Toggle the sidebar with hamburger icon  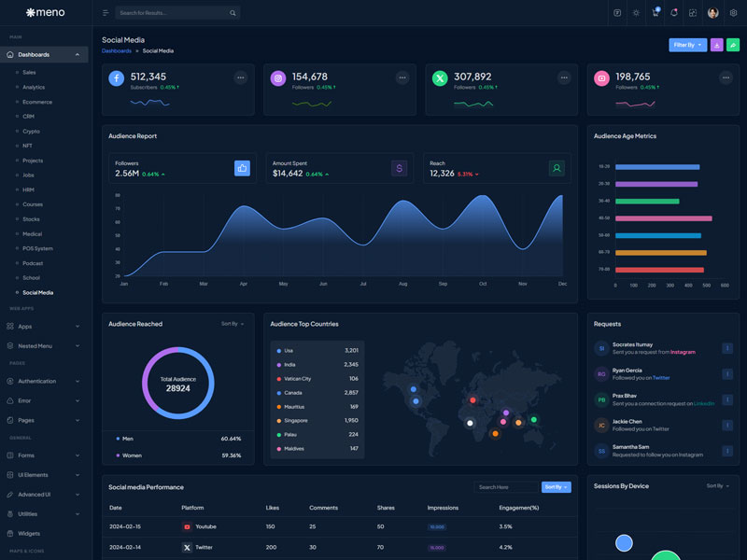point(106,13)
